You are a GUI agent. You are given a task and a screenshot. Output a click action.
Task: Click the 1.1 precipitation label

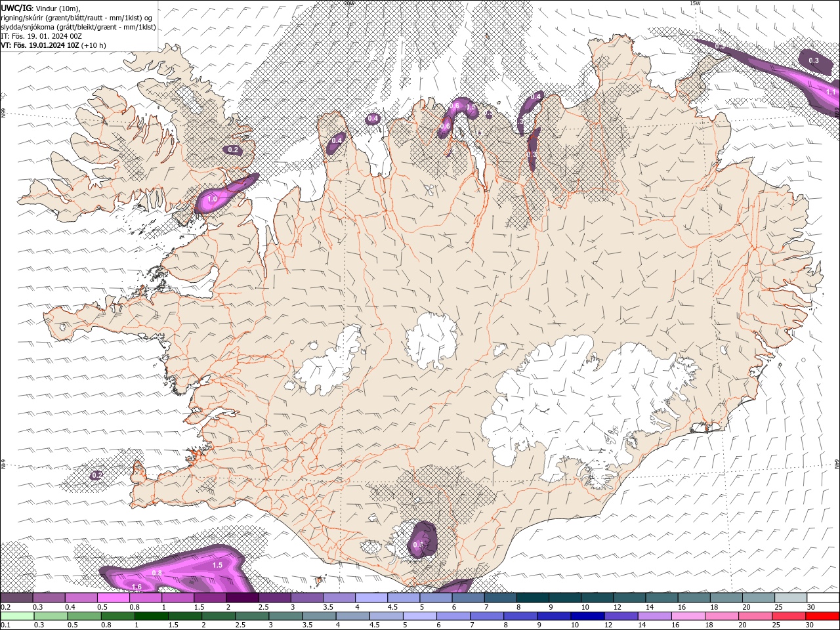pyautogui.click(x=831, y=93)
